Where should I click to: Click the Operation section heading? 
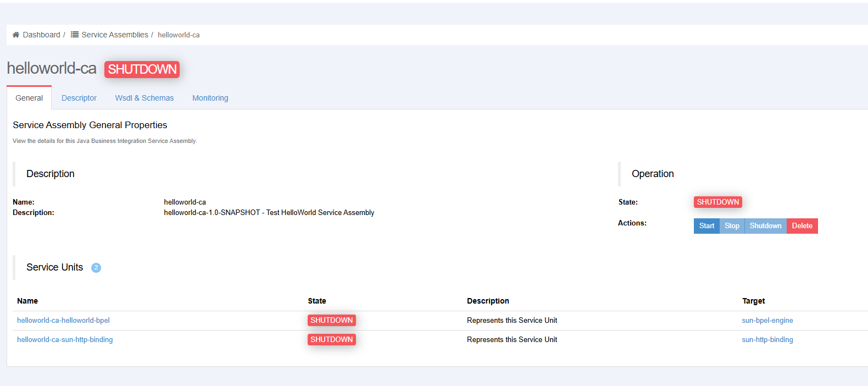click(x=653, y=174)
